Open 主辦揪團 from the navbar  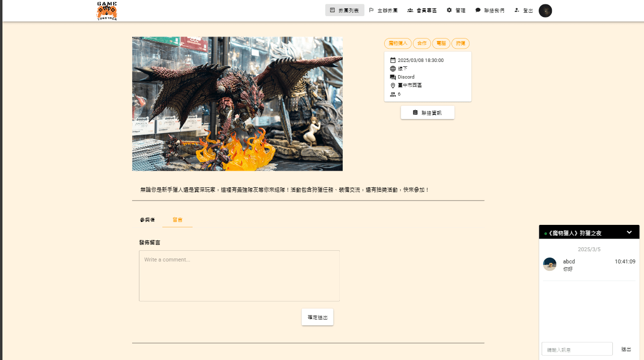pyautogui.click(x=383, y=10)
